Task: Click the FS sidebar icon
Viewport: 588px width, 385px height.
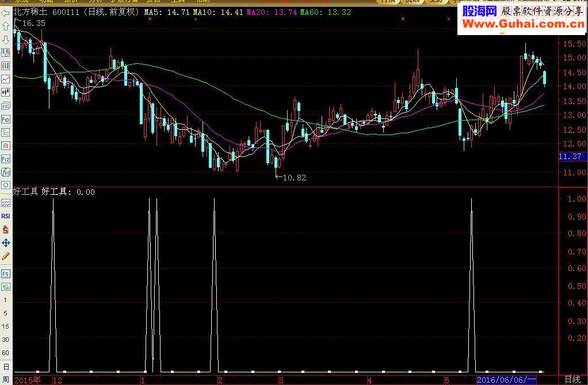Action: coord(5,274)
